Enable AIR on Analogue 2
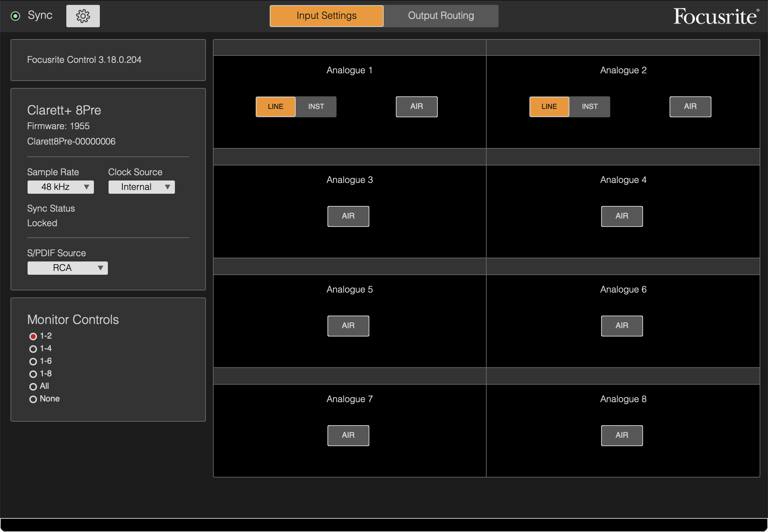The width and height of the screenshot is (768, 532). tap(691, 107)
